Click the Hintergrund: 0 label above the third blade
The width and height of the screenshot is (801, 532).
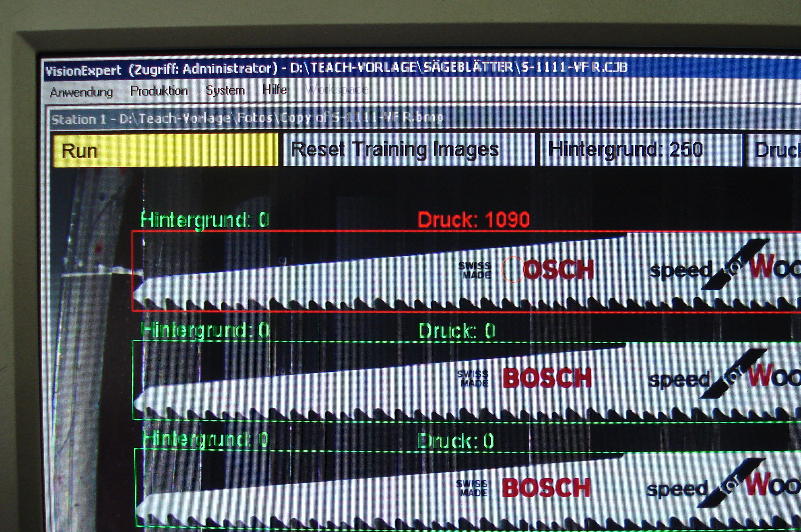tap(205, 439)
